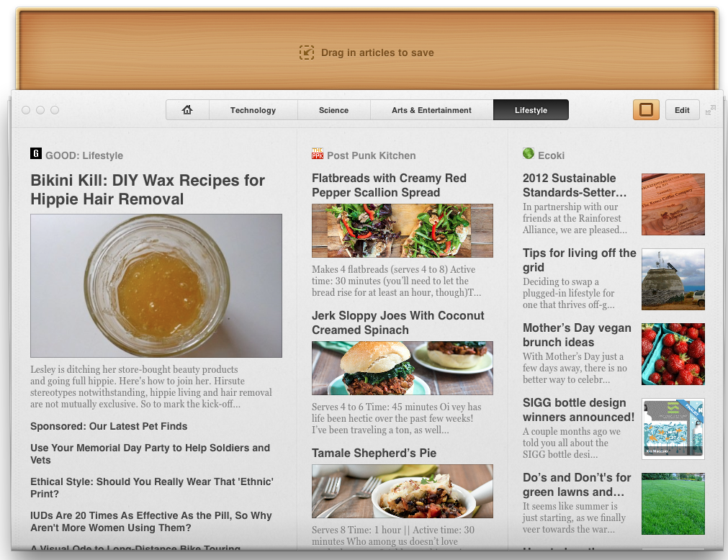
Task: Click the GOOD: Lifestyle source icon
Action: (x=36, y=153)
